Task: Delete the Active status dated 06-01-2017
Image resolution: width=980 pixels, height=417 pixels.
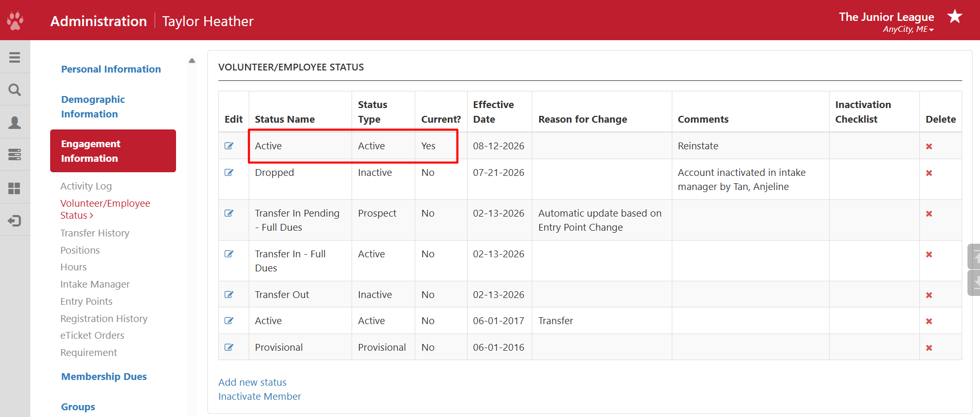Action: (929, 321)
